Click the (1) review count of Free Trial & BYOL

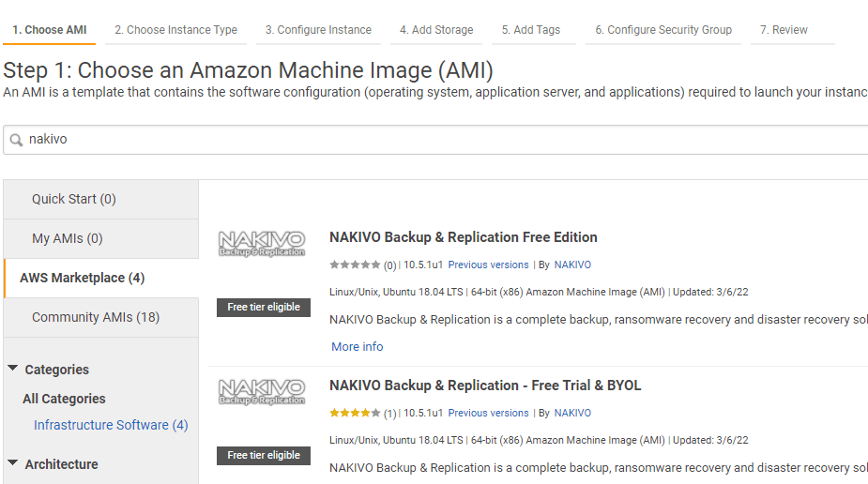click(x=389, y=414)
